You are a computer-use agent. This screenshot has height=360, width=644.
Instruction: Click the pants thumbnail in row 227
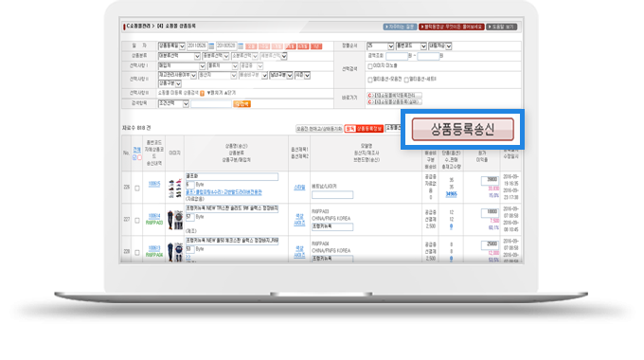click(175, 221)
